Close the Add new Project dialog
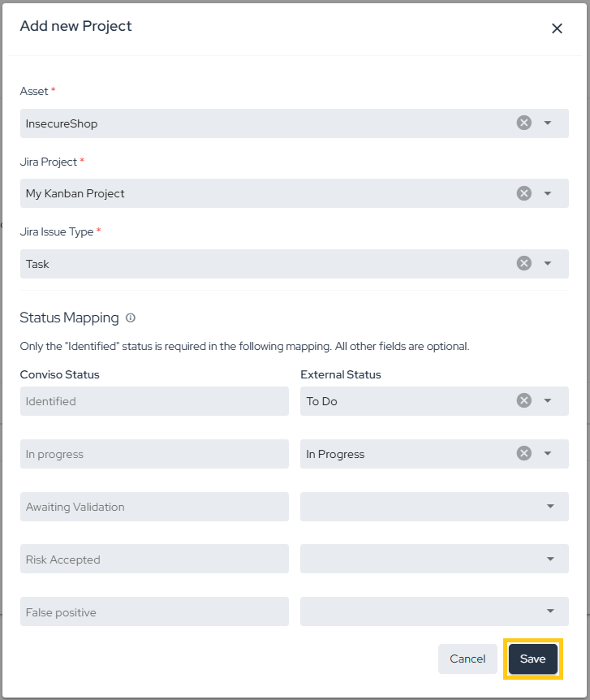The width and height of the screenshot is (590, 700). coord(557,28)
